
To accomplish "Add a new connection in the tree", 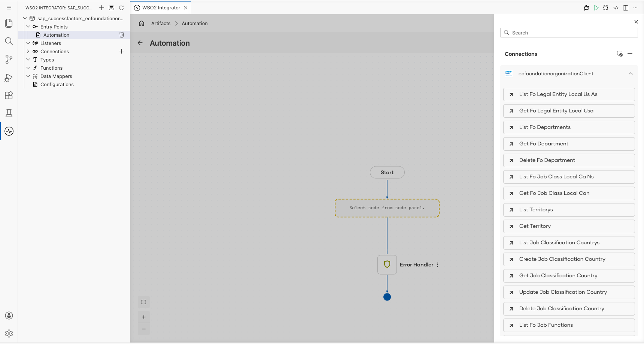I will coord(121,51).
